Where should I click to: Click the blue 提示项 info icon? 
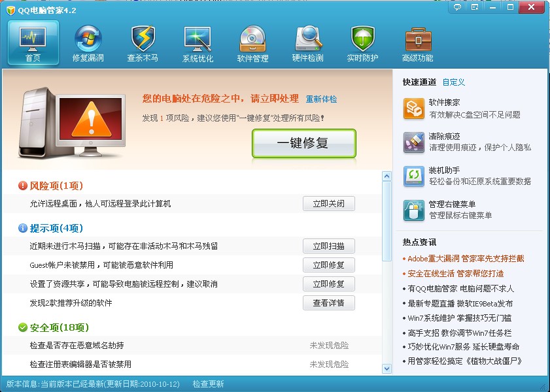pyautogui.click(x=23, y=229)
